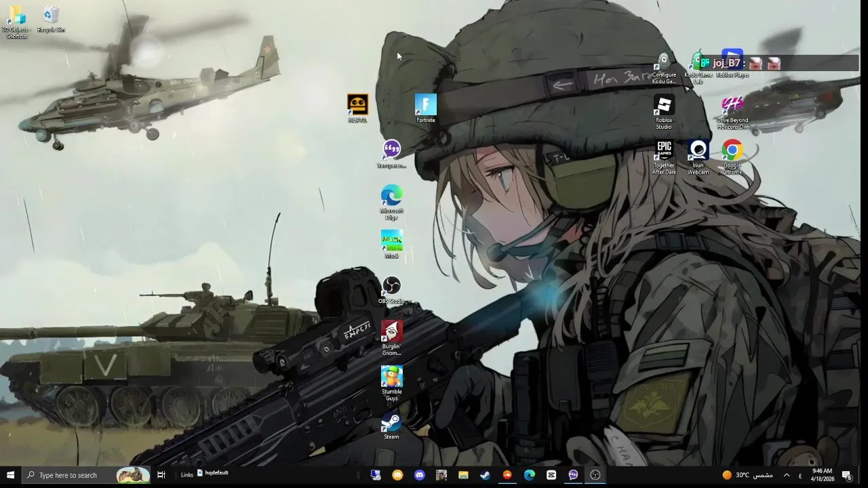The image size is (868, 488).
Task: Switch to Microsoft Edge on the taskbar
Action: (x=529, y=475)
